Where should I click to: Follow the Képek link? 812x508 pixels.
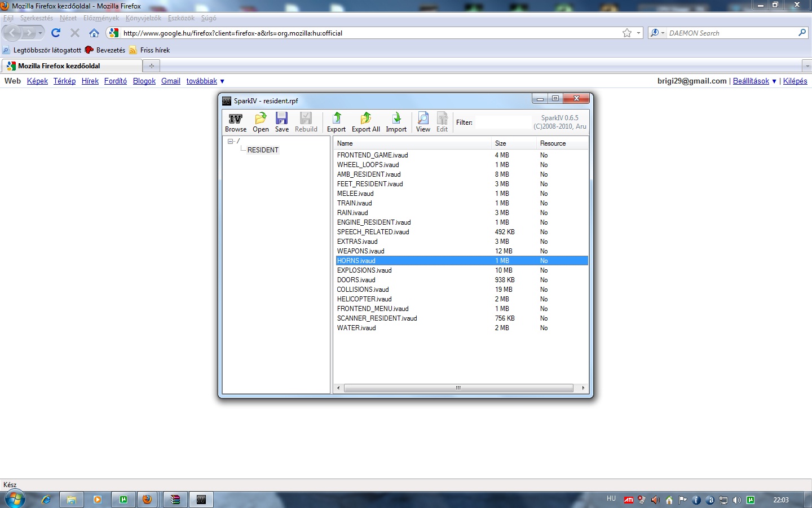pos(37,81)
